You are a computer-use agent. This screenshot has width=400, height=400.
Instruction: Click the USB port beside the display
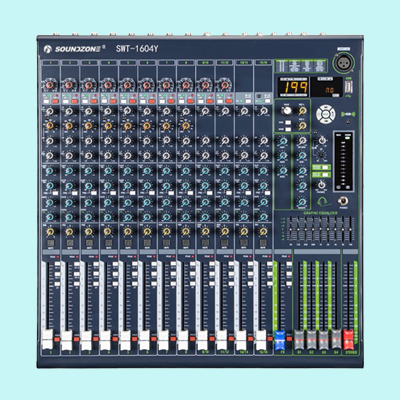349,87
